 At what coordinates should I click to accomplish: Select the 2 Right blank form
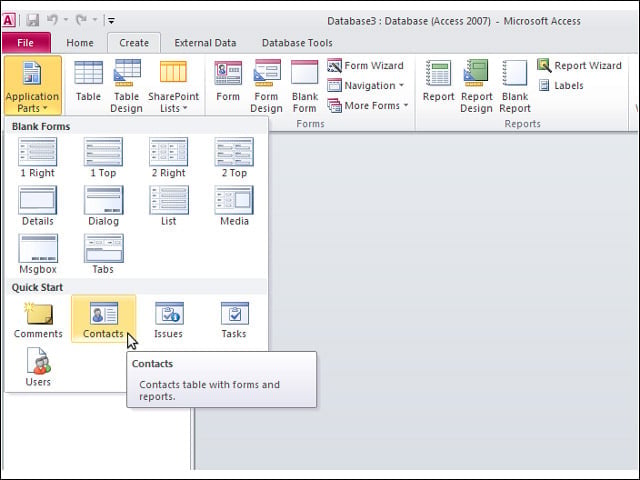coord(169,158)
